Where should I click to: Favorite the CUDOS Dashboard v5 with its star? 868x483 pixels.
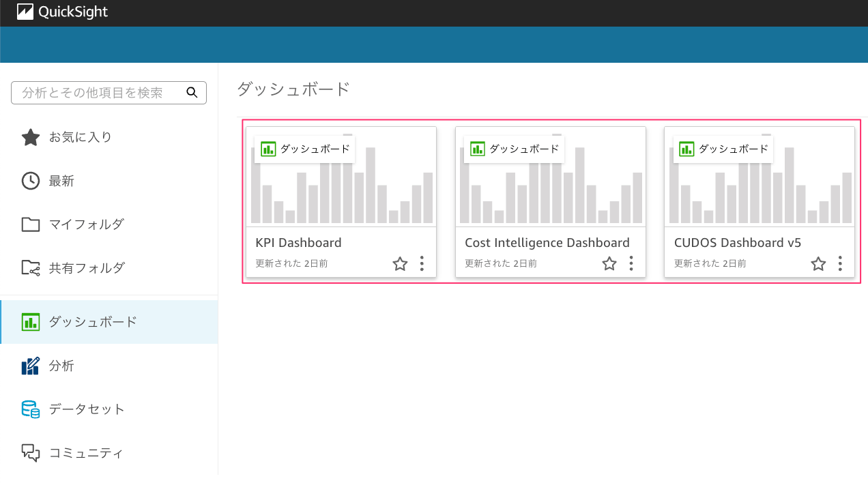point(818,263)
